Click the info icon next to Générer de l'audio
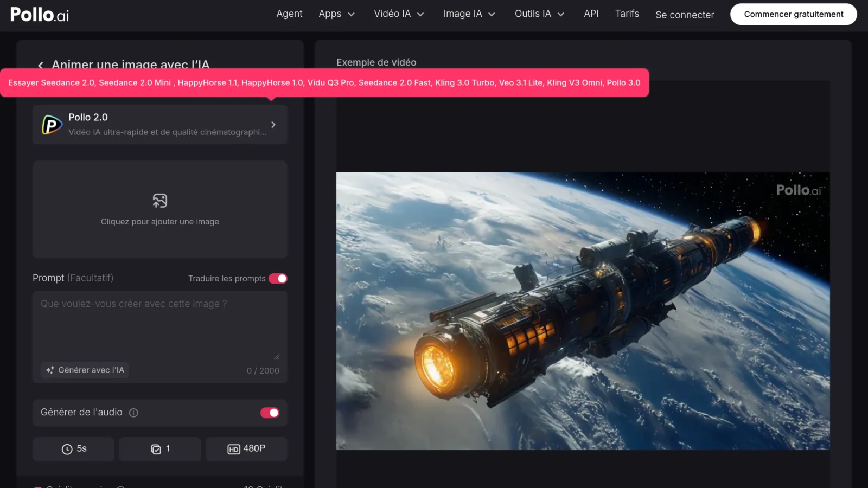The width and height of the screenshot is (868, 488). click(133, 413)
